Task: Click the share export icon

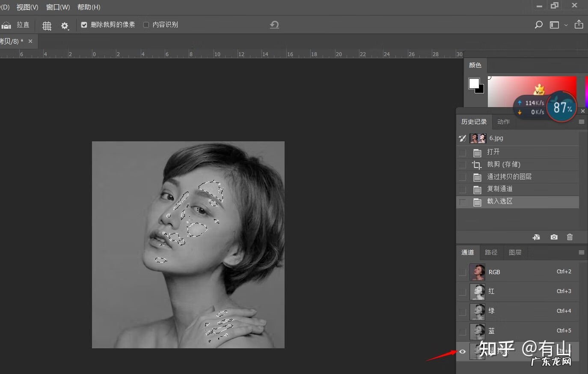Action: tap(579, 24)
